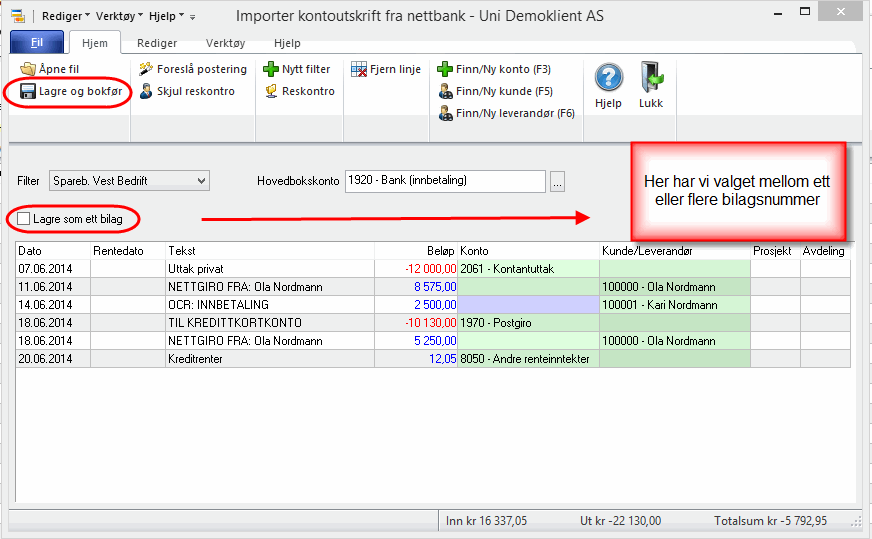Add new filter with Nytt filter
The image size is (872, 539).
point(270,69)
